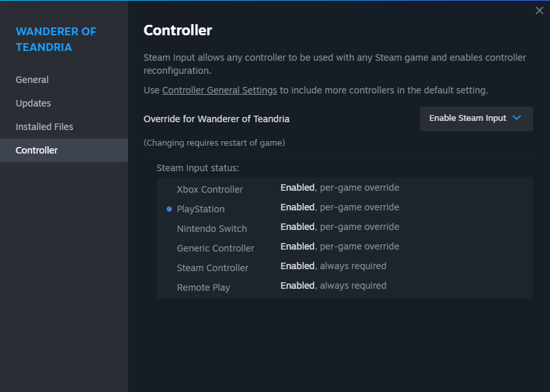
Task: Click the dropdown chevron arrow icon
Action: pos(517,118)
